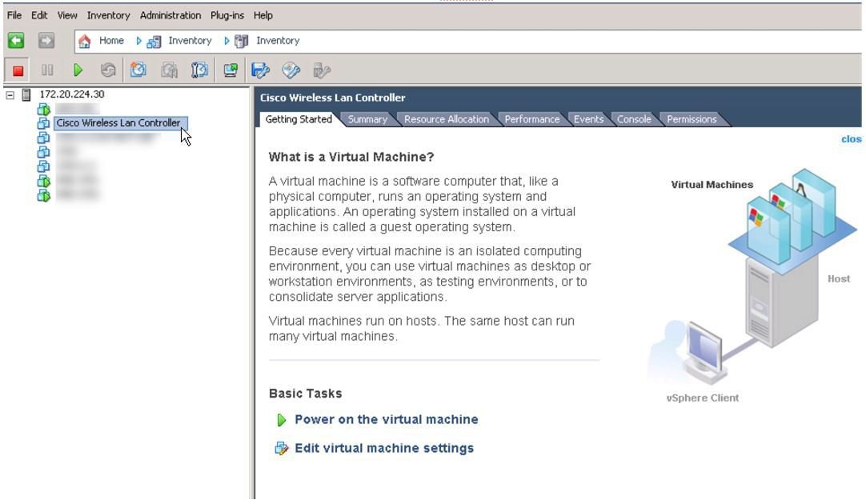The image size is (866, 504).
Task: Click the Home breadcrumb text
Action: (x=111, y=41)
